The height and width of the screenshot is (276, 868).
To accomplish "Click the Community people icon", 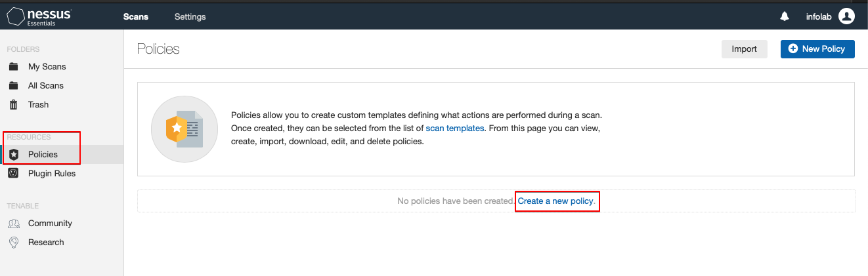I will click(13, 224).
